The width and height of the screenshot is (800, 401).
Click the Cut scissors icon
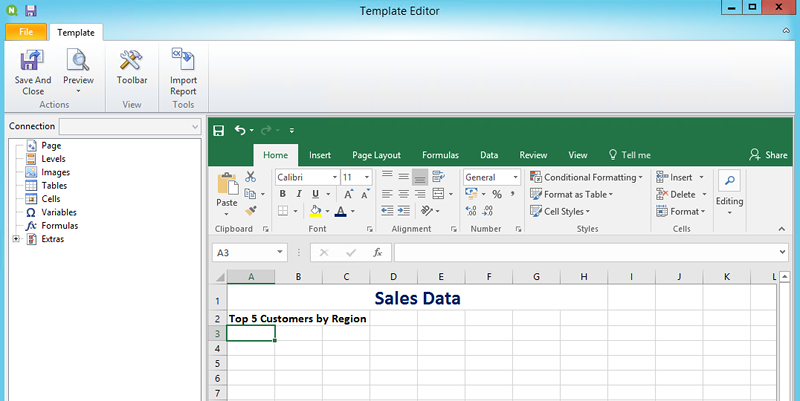(251, 177)
